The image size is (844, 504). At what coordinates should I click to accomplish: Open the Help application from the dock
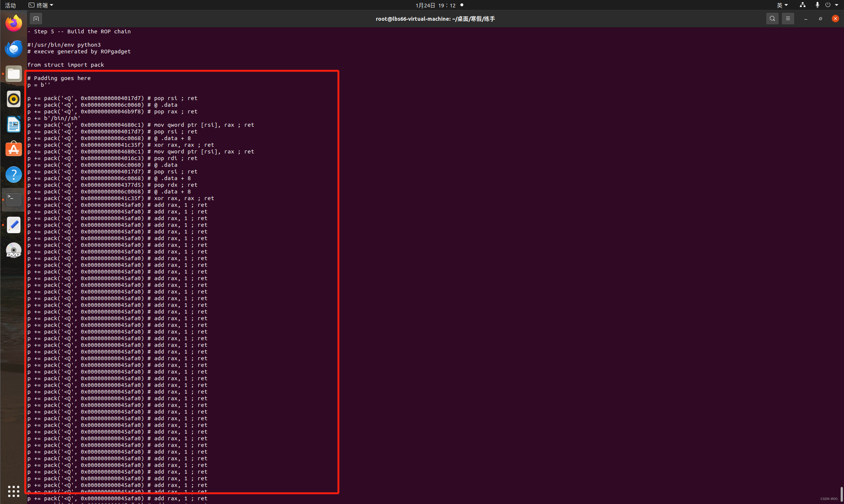(13, 174)
